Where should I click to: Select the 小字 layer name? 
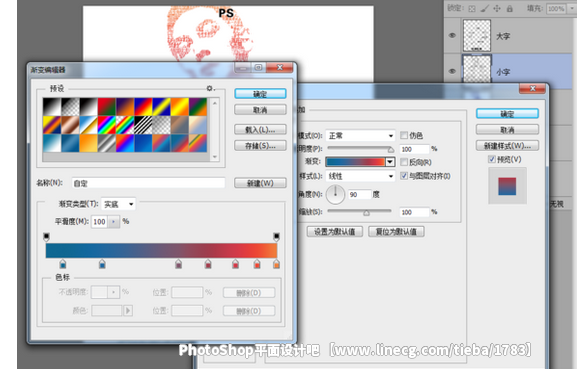click(503, 71)
